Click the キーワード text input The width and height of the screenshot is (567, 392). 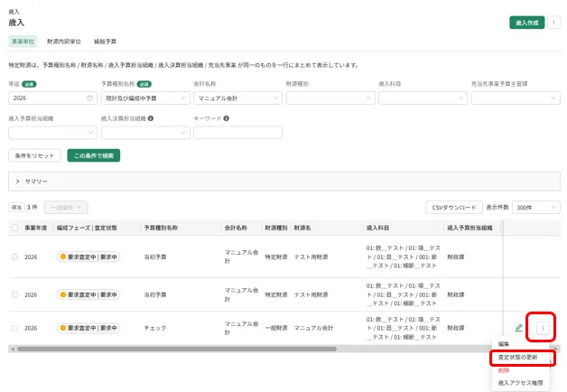[238, 133]
